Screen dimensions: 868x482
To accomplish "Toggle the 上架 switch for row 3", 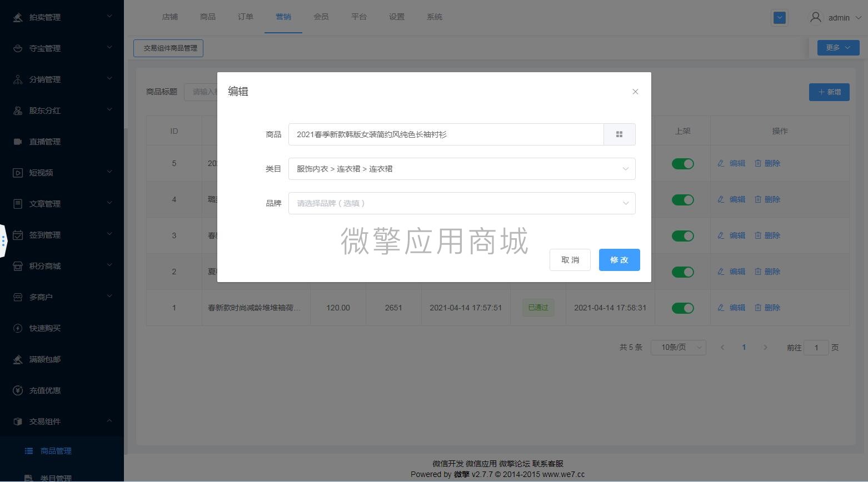I will 682,236.
